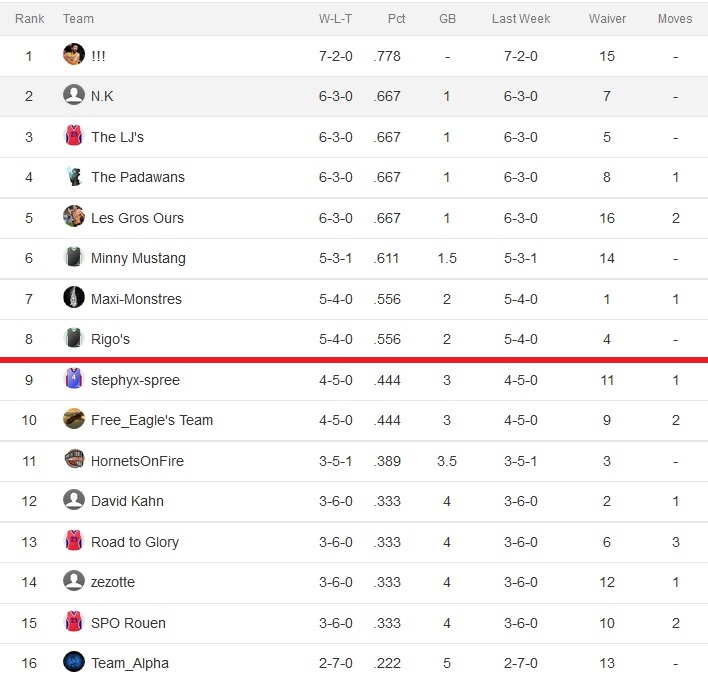Image resolution: width=708 pixels, height=684 pixels.
Task: Open Road to Glory team link
Action: coord(135,542)
